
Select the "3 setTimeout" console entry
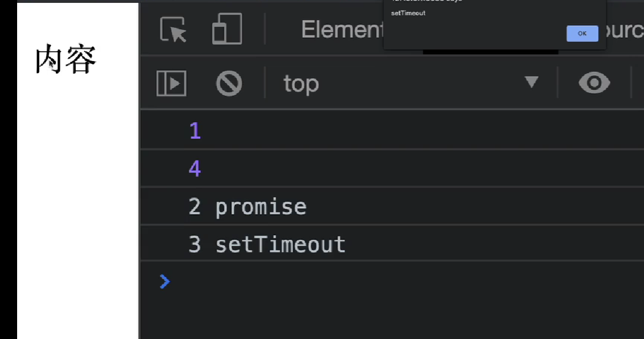[392, 244]
